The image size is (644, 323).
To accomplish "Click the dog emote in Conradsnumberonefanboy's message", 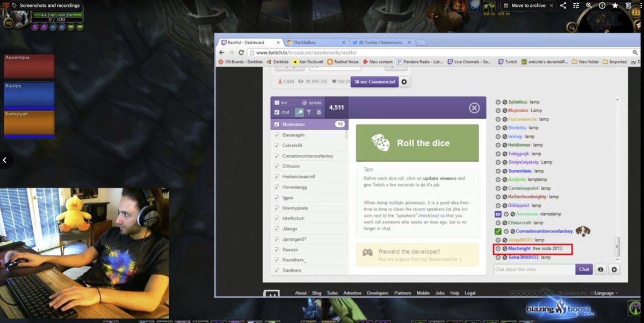I will point(582,231).
